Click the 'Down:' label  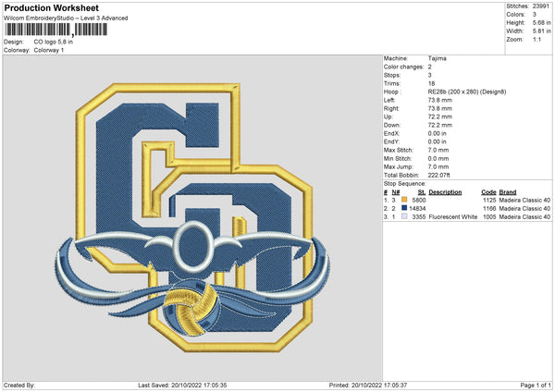[392, 125]
